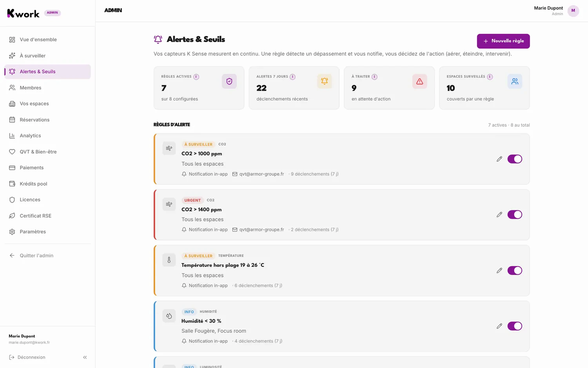Click '4 déclenchements (7 j)' text

coord(258,341)
